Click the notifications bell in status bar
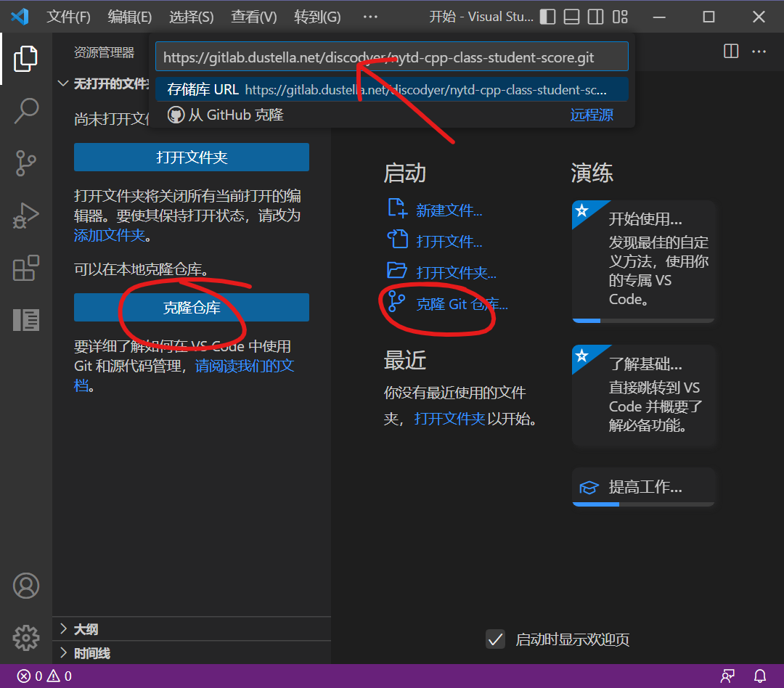 [x=760, y=676]
